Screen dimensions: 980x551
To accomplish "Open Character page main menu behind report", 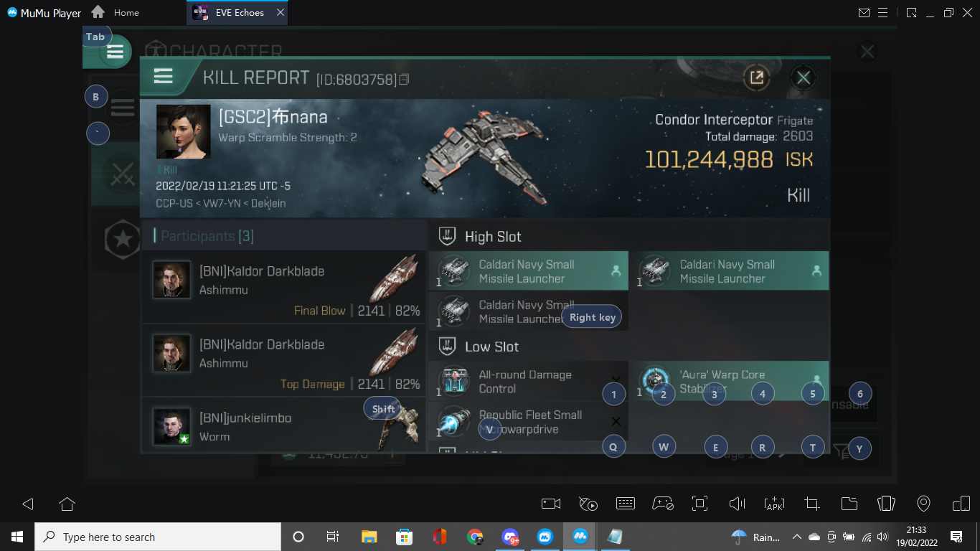I will 115,52.
